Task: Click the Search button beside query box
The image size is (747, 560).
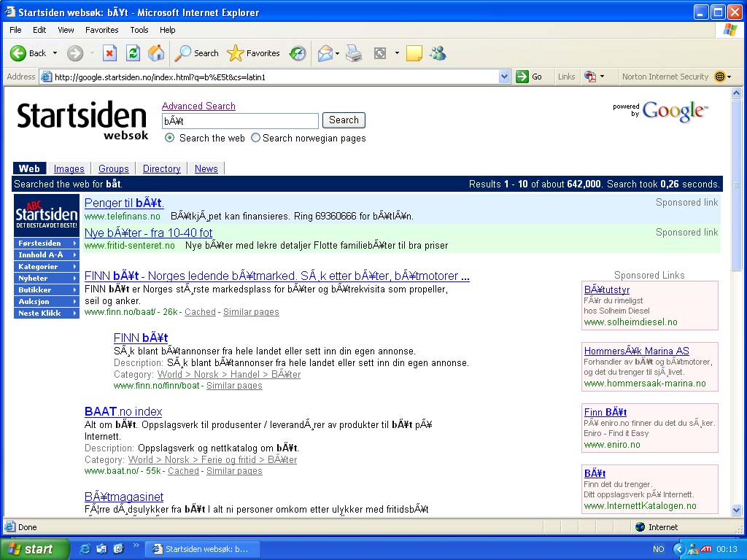Action: pos(344,120)
